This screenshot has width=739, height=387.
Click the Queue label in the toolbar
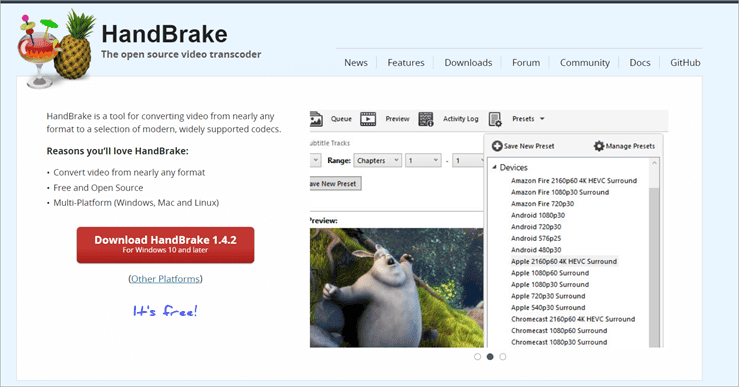click(341, 119)
